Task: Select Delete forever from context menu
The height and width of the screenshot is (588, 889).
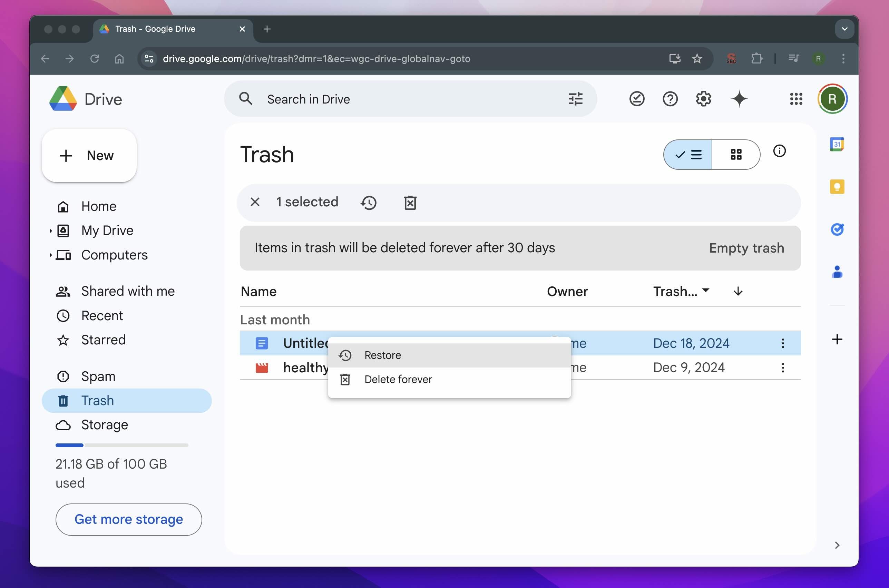Action: click(398, 379)
